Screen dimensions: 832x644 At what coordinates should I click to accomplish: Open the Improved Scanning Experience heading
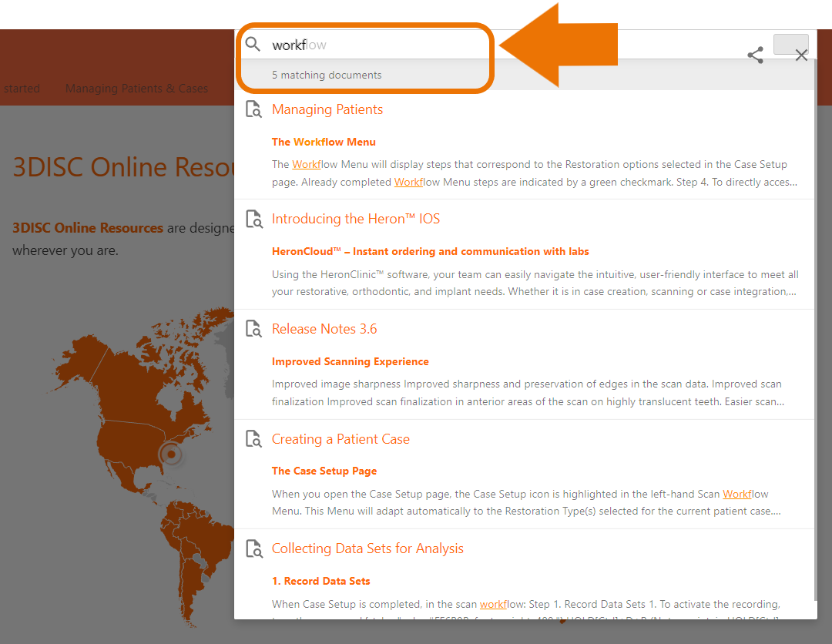[x=351, y=362]
